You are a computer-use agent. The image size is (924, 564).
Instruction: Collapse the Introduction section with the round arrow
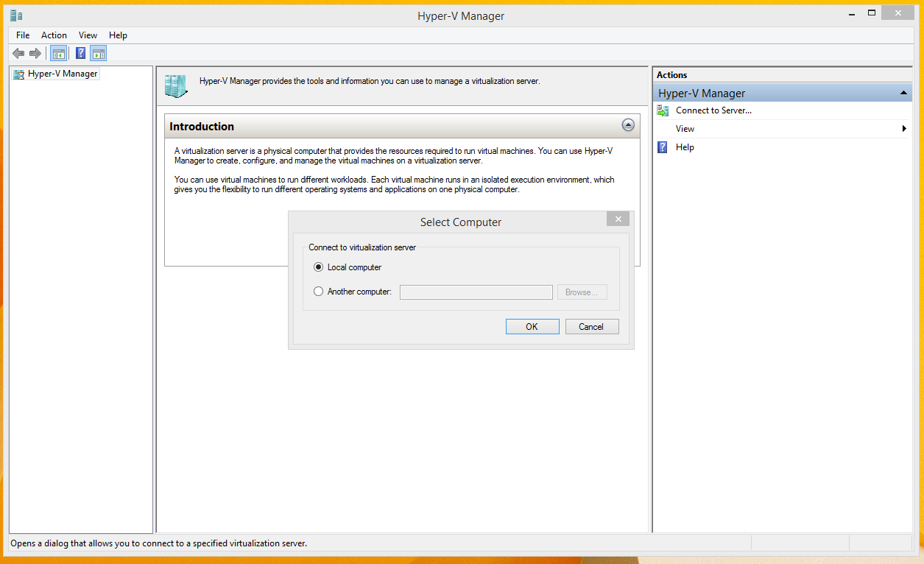point(628,125)
